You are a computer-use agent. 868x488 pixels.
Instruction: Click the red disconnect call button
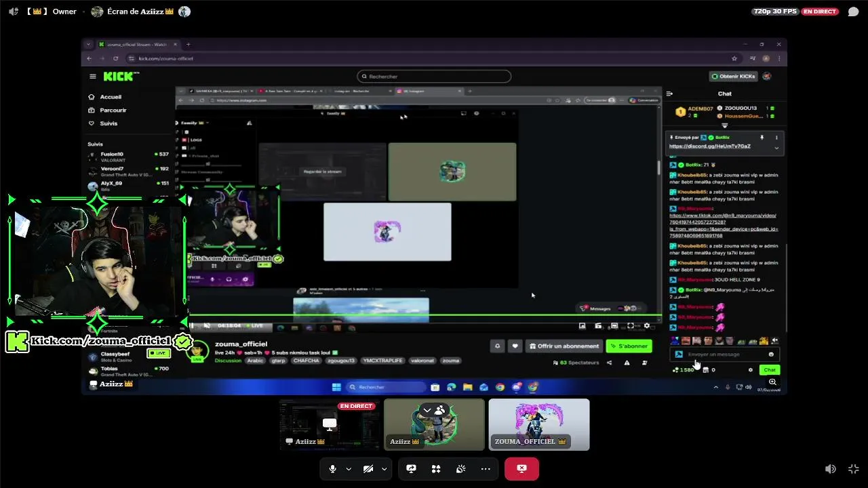(521, 468)
